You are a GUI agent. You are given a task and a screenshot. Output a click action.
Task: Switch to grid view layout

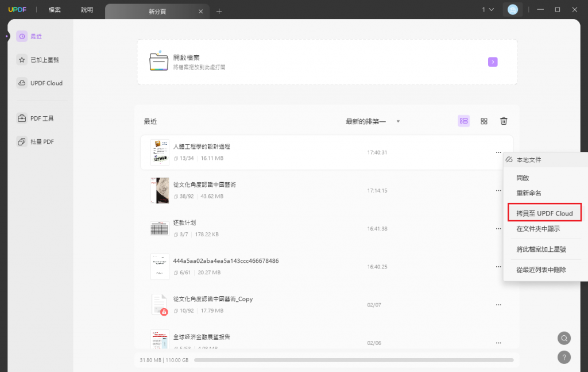tap(484, 121)
